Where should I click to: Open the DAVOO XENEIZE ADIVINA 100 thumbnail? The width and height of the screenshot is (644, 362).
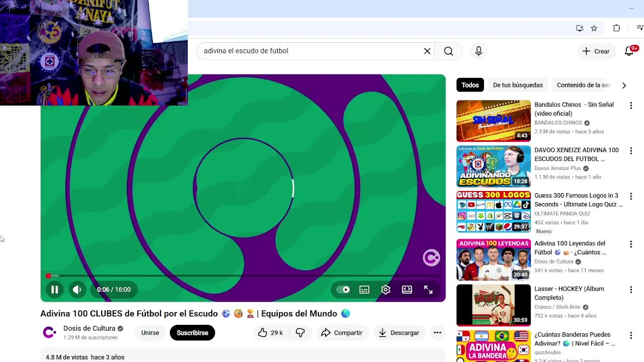494,166
